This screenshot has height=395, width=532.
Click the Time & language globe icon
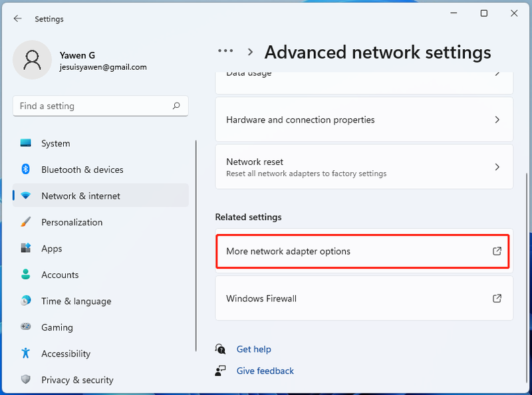click(x=25, y=301)
